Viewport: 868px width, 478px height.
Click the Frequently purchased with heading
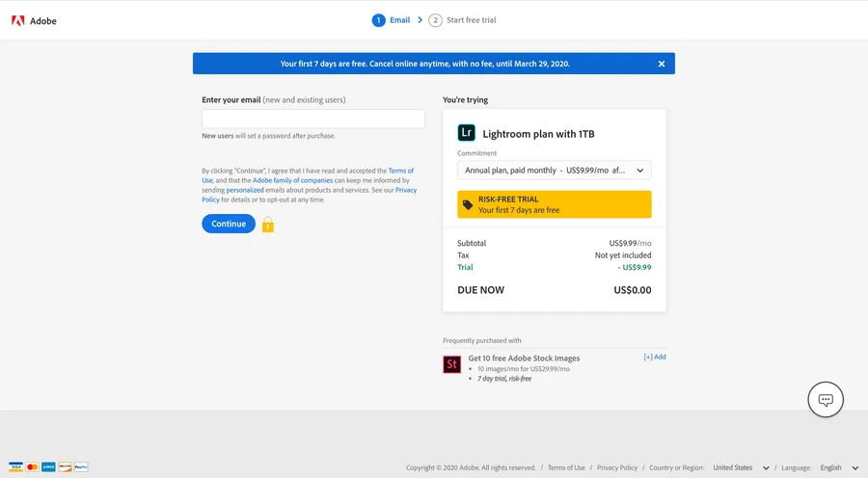tap(481, 340)
